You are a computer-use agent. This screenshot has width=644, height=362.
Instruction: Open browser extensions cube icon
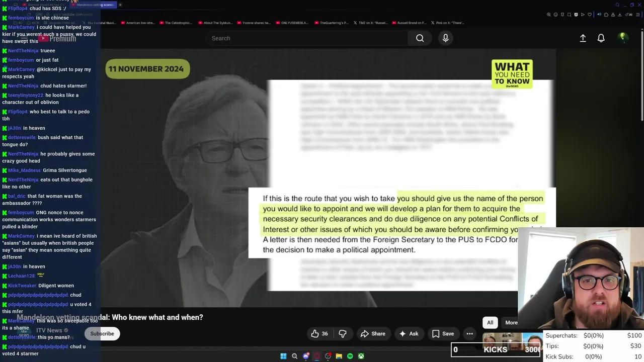(x=606, y=15)
